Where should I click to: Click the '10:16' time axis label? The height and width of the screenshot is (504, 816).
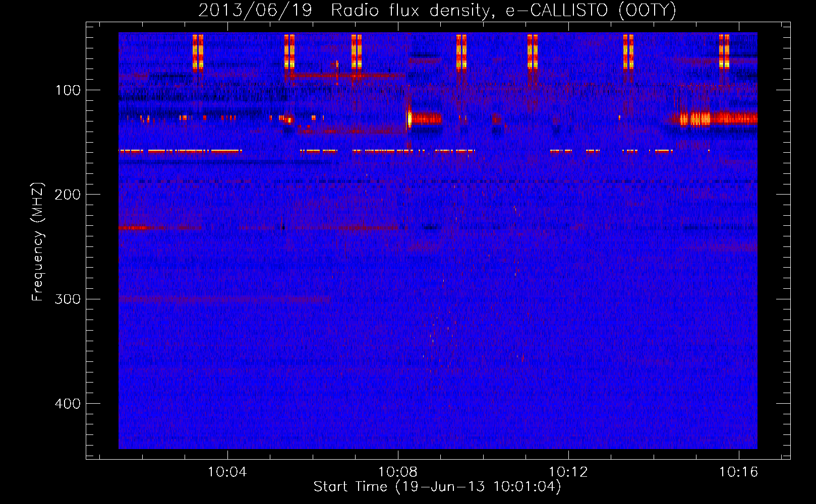(x=739, y=472)
